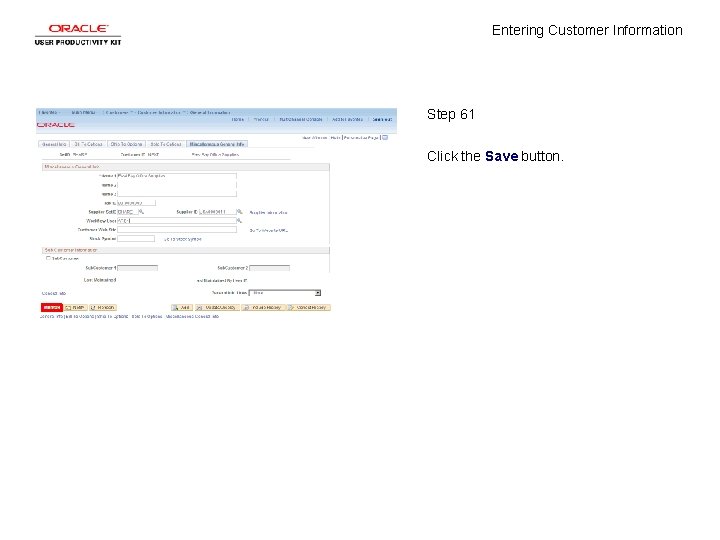Click the third name input field

[177, 194]
